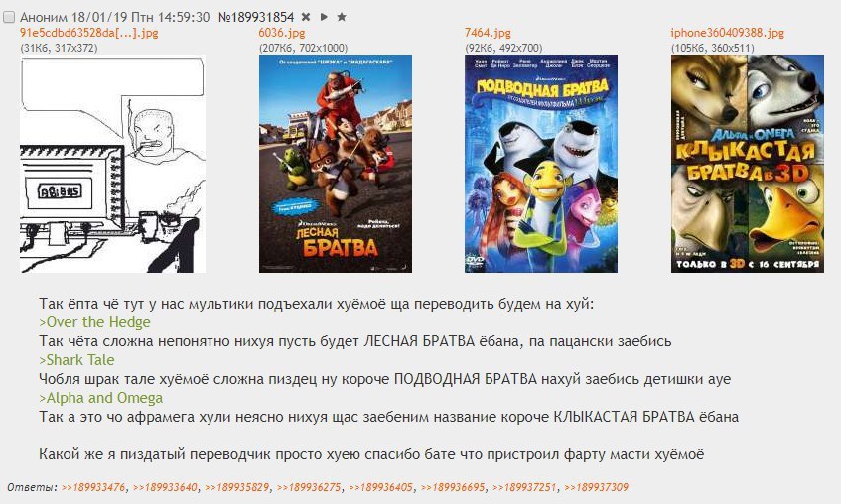Go to reply >>189935829

[237, 487]
